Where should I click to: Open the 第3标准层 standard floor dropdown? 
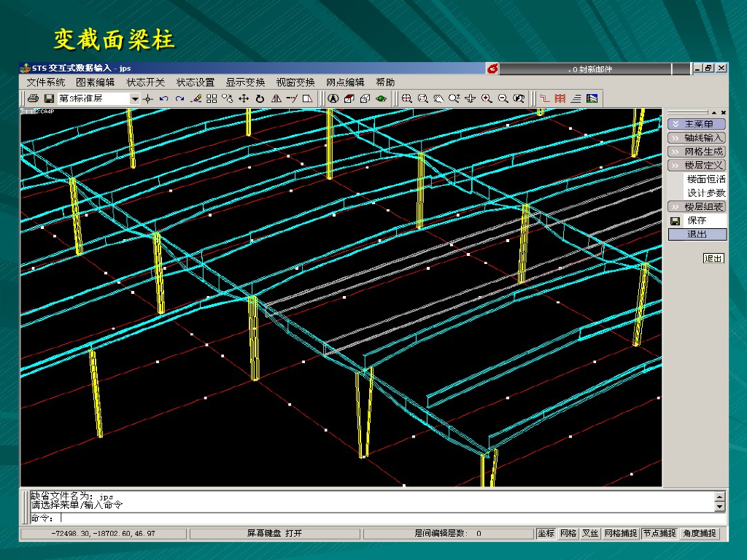coord(134,98)
